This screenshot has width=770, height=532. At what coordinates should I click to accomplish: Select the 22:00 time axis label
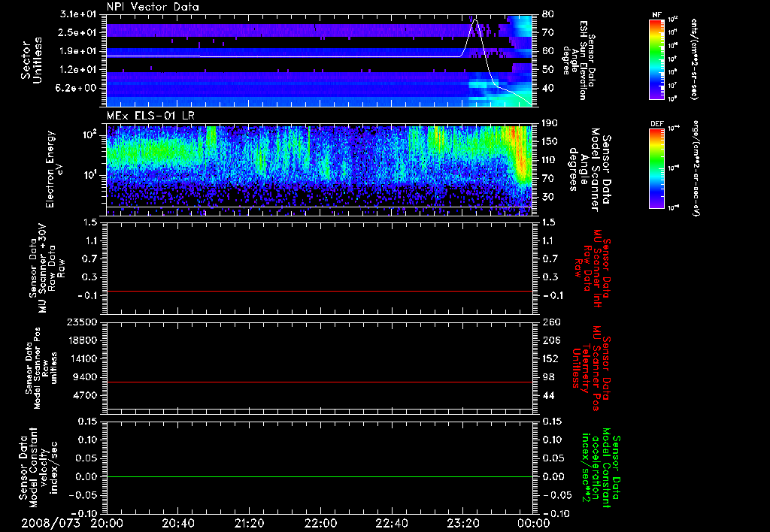click(x=320, y=523)
